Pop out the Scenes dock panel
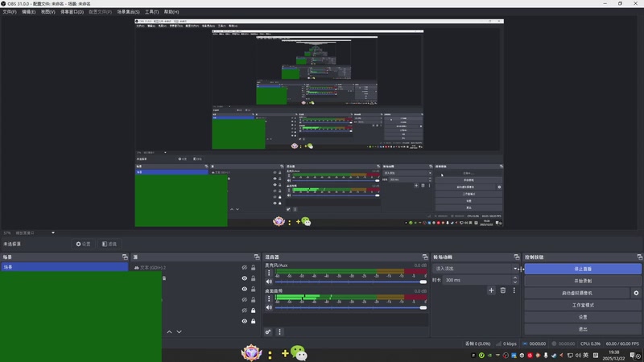 click(x=125, y=257)
